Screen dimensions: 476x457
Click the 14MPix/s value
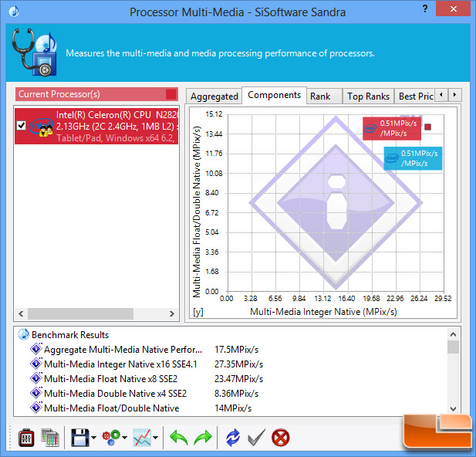233,408
